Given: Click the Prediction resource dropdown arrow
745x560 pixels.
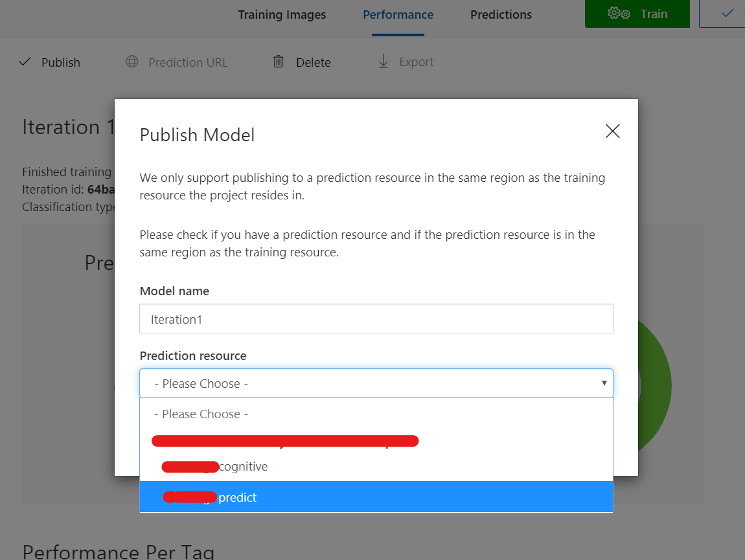Looking at the screenshot, I should point(604,383).
